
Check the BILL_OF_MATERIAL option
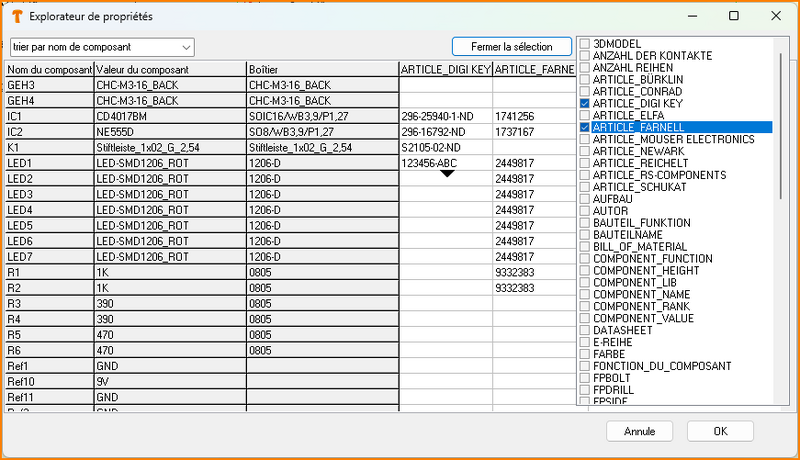pos(585,246)
